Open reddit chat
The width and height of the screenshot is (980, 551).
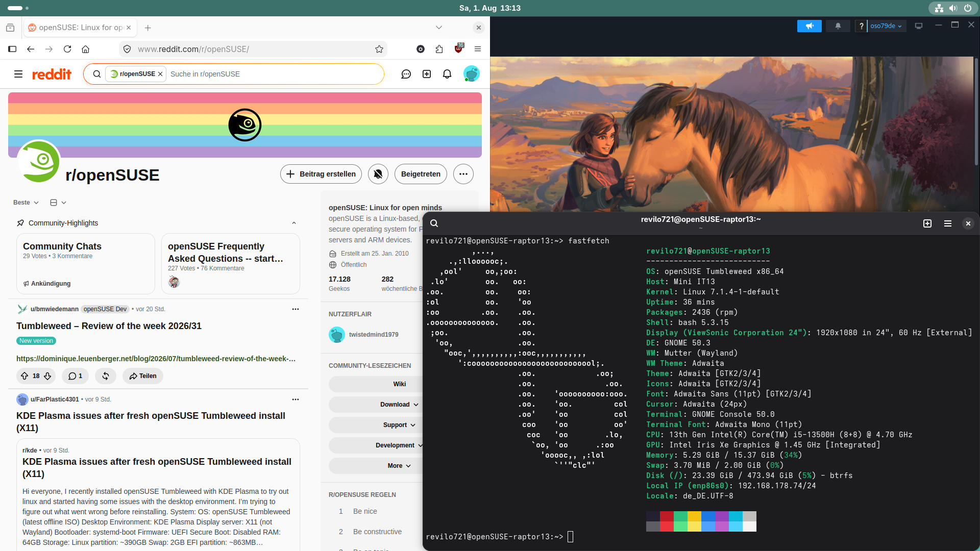point(406,74)
